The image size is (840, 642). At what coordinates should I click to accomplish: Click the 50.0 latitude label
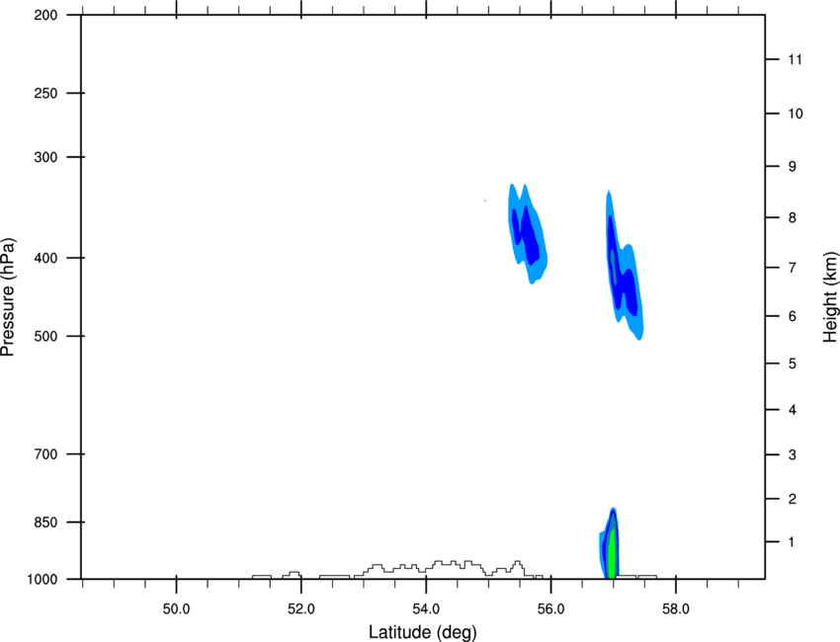tap(176, 609)
